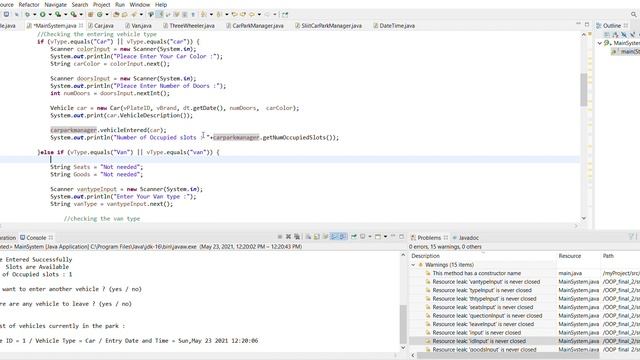This screenshot has width=640, height=360.
Task: Click the Coverage launch icon
Action: (x=58, y=14)
